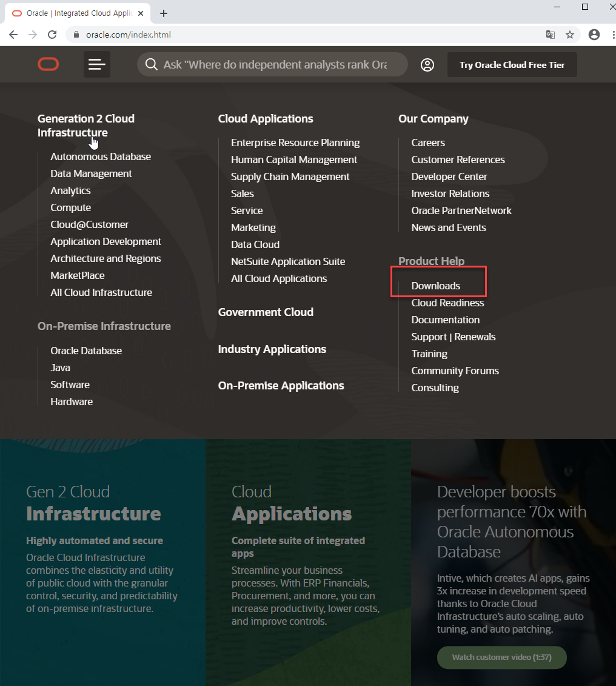Open a new browser tab
The width and height of the screenshot is (616, 686).
[164, 13]
